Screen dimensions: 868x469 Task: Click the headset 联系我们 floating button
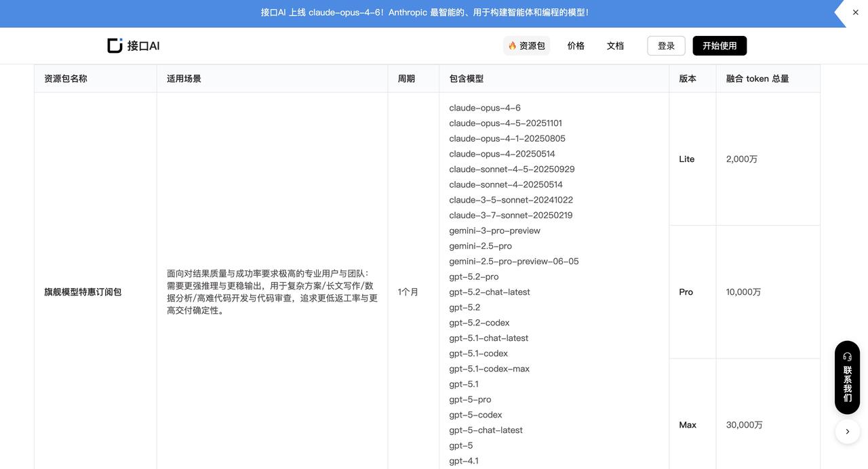pos(847,377)
